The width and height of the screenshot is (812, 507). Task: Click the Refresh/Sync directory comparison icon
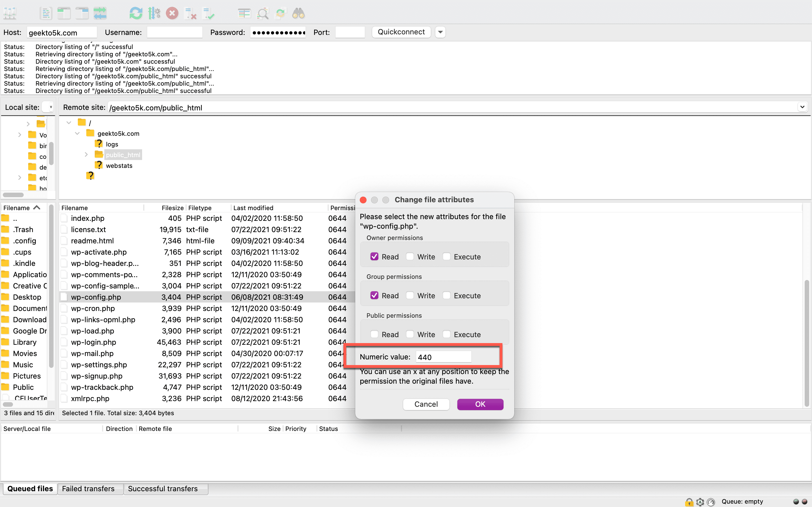(x=281, y=13)
